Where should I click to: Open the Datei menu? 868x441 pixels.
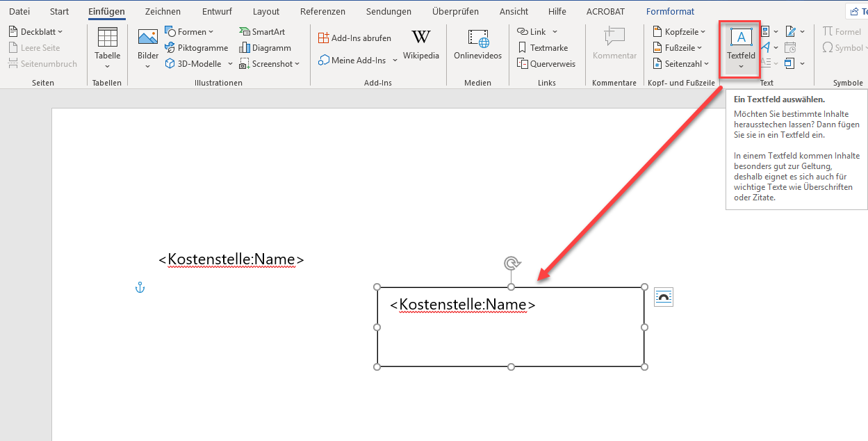[19, 12]
